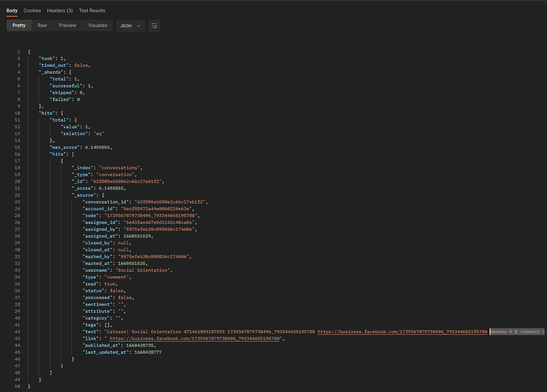547x392 pixels.
Task: Toggle line wrapping in the response viewer
Action: click(x=154, y=25)
